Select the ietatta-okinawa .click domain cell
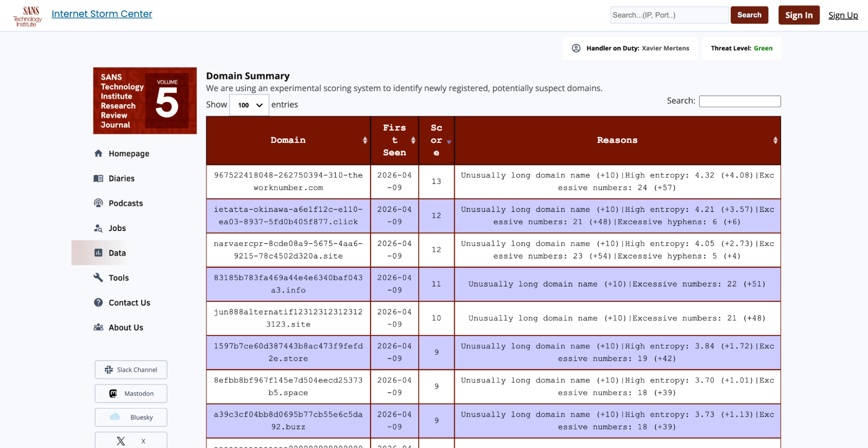This screenshot has height=448, width=868. [288, 215]
